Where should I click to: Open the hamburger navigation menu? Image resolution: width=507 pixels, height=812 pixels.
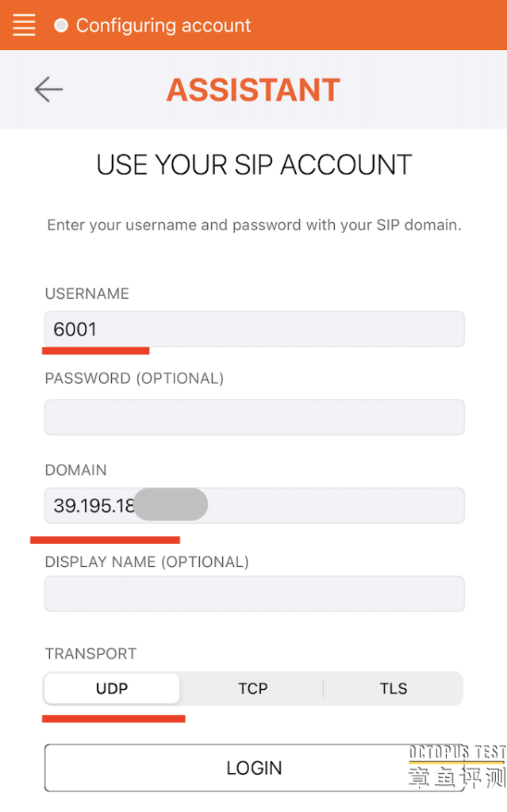(x=24, y=25)
